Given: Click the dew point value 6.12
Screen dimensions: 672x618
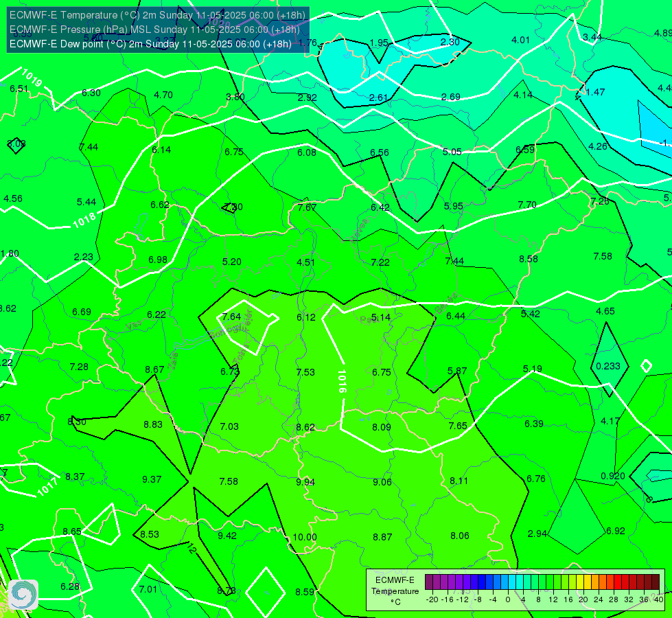Looking at the screenshot, I should 306,317.
